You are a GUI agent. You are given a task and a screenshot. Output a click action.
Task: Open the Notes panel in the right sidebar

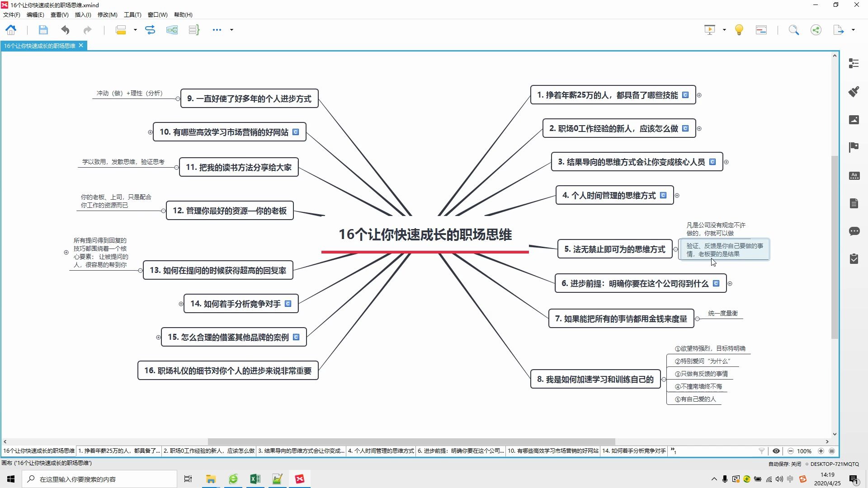854,203
